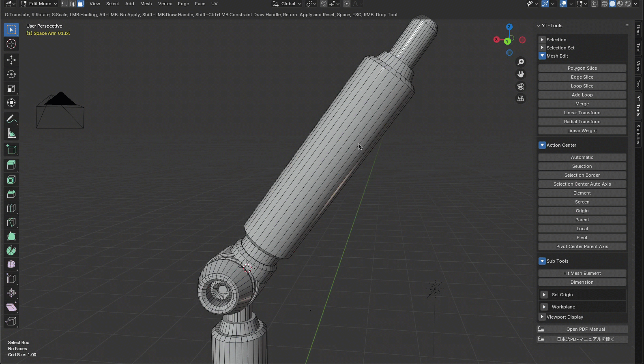Click the red X axis gizmo
The width and height of the screenshot is (644, 364).
[496, 39]
